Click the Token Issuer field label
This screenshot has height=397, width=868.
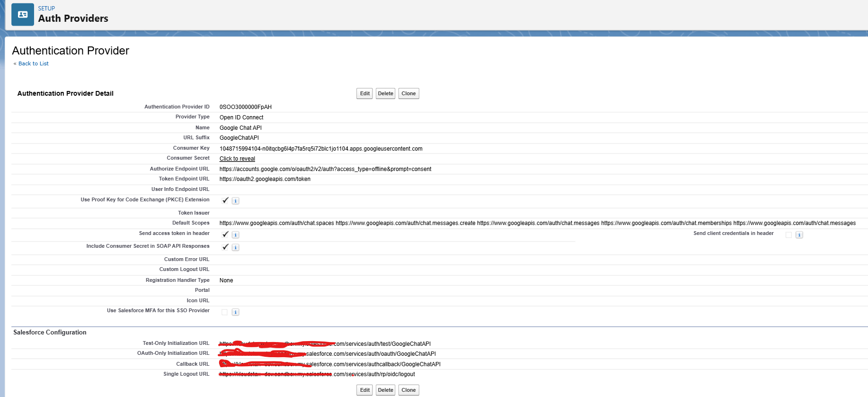pyautogui.click(x=194, y=213)
